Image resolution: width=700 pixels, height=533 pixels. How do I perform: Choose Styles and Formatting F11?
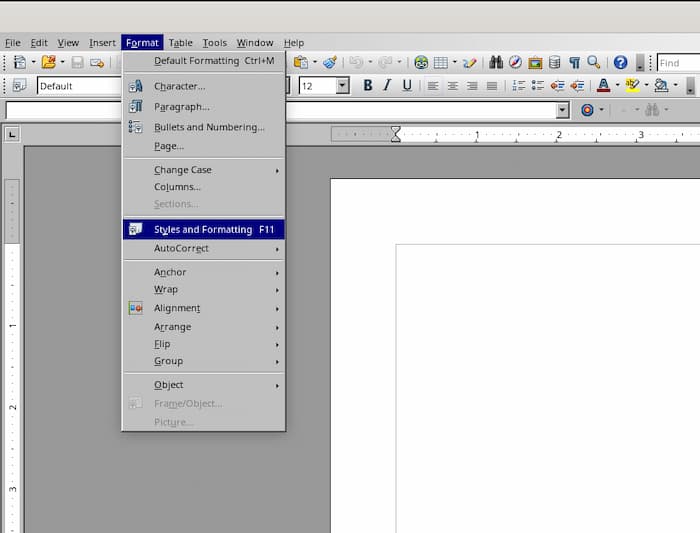pos(204,229)
